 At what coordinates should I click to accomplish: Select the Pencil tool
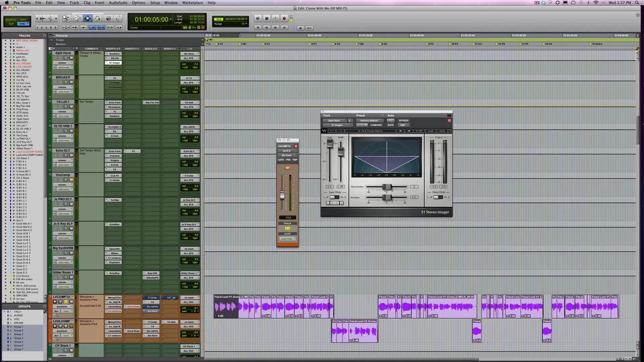pyautogui.click(x=118, y=18)
